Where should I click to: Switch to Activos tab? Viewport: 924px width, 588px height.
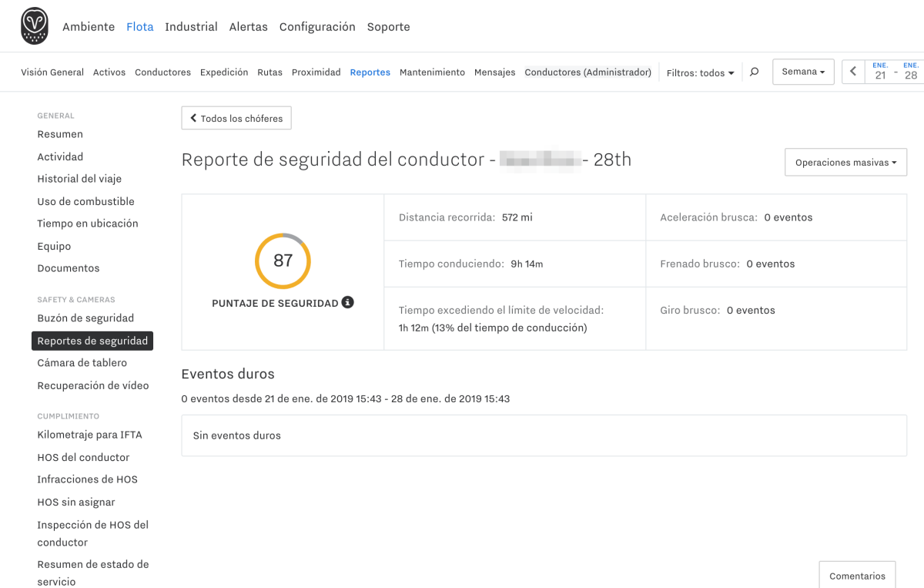click(109, 72)
